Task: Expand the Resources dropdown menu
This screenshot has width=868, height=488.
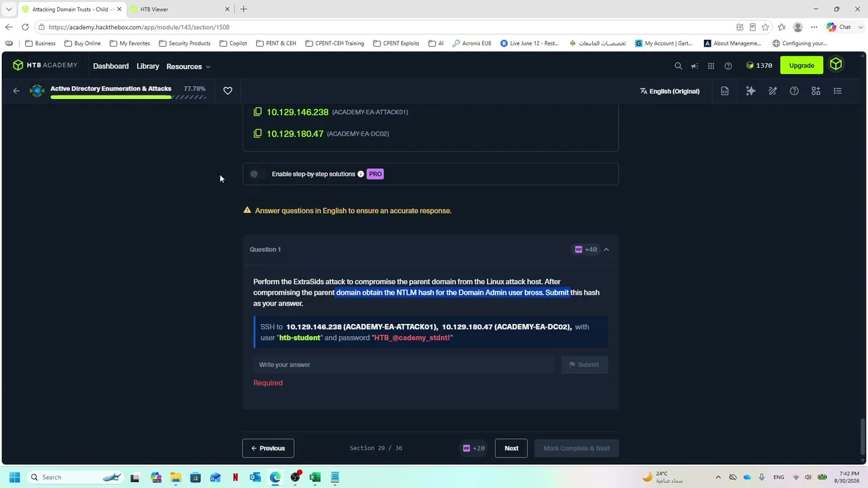Action: (188, 66)
